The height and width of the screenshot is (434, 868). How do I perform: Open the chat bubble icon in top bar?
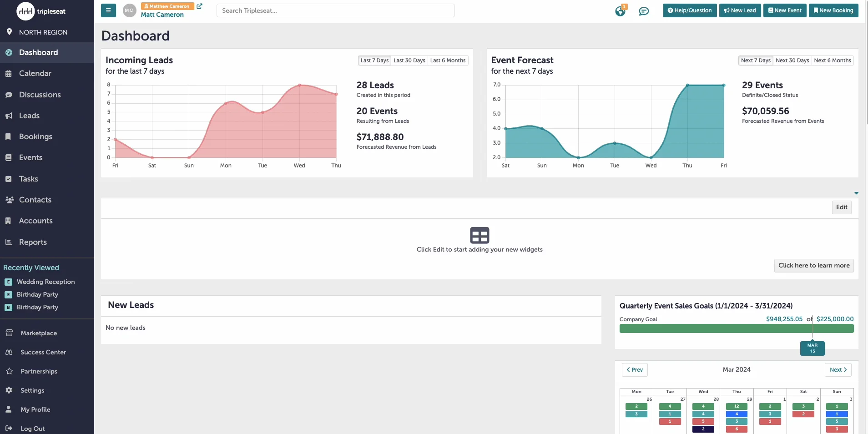644,11
